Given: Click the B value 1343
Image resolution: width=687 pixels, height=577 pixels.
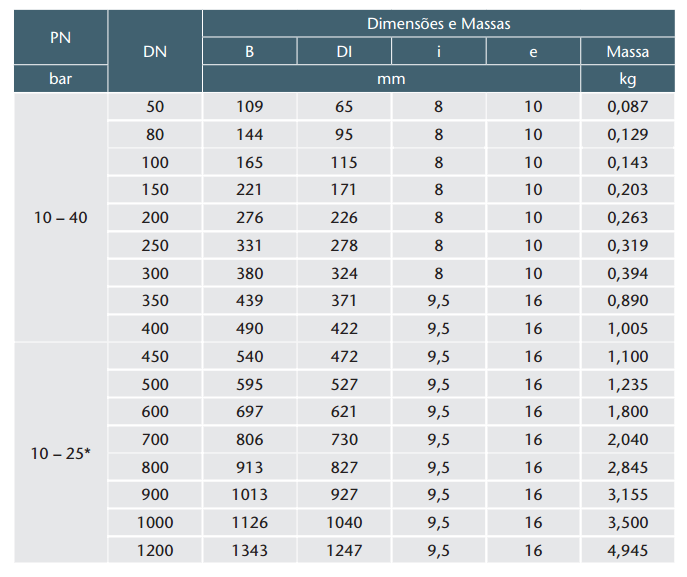Looking at the screenshot, I should pos(250,550).
